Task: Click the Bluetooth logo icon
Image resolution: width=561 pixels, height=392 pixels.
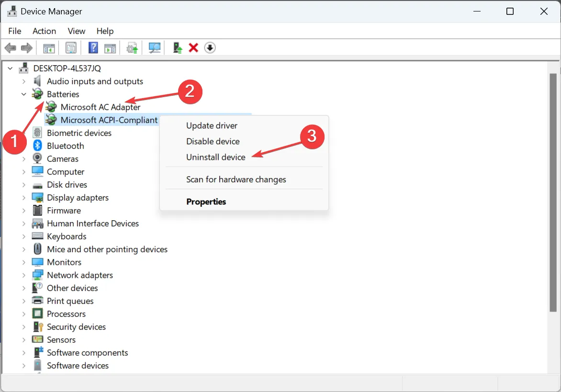Action: (37, 146)
